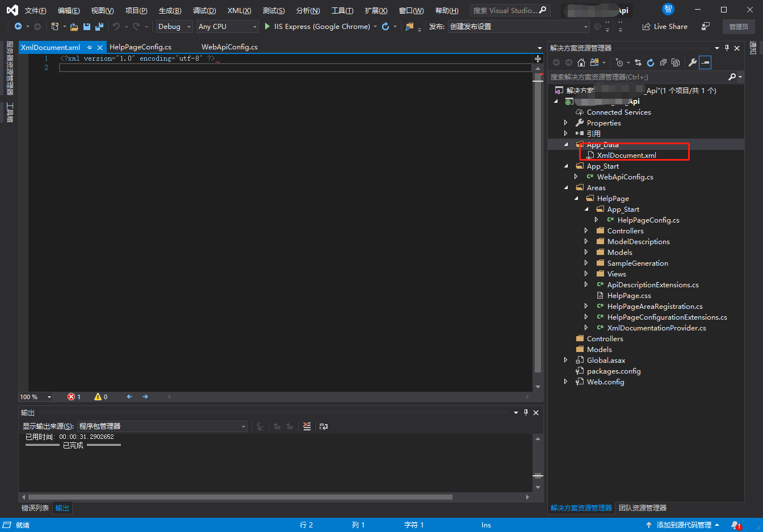Switch to the WebApiConfig.cs tab
Screen dimensions: 763x532
(229, 47)
